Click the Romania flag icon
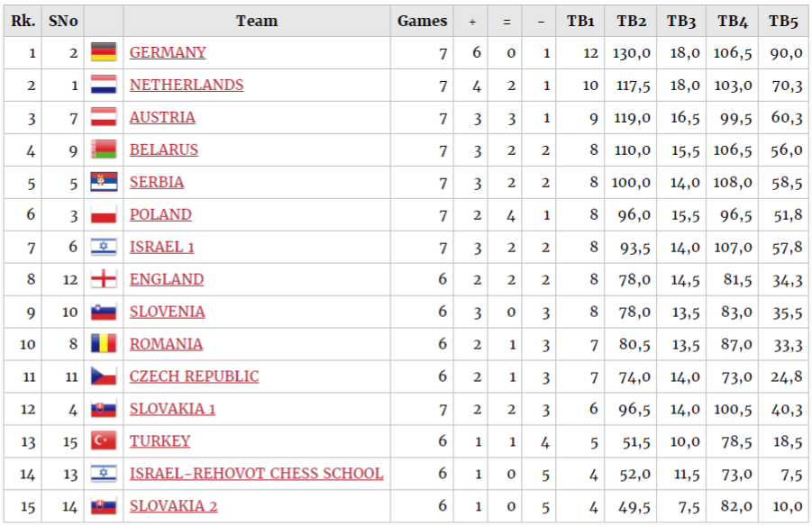This screenshot has width=812, height=526. (104, 344)
